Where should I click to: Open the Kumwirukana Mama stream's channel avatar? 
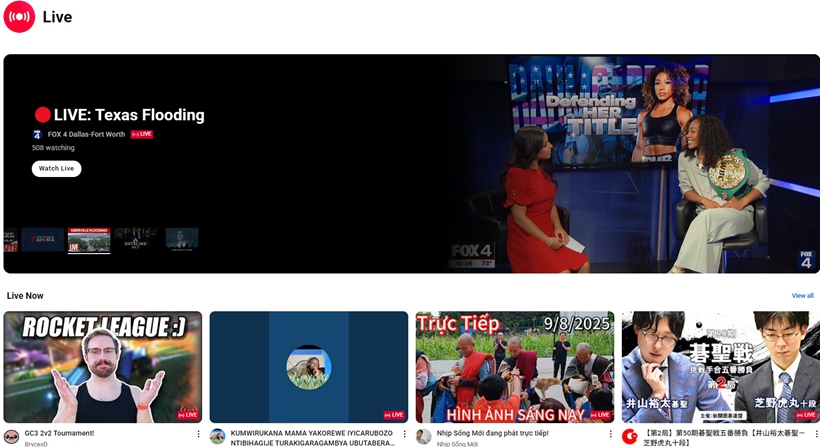click(x=217, y=437)
